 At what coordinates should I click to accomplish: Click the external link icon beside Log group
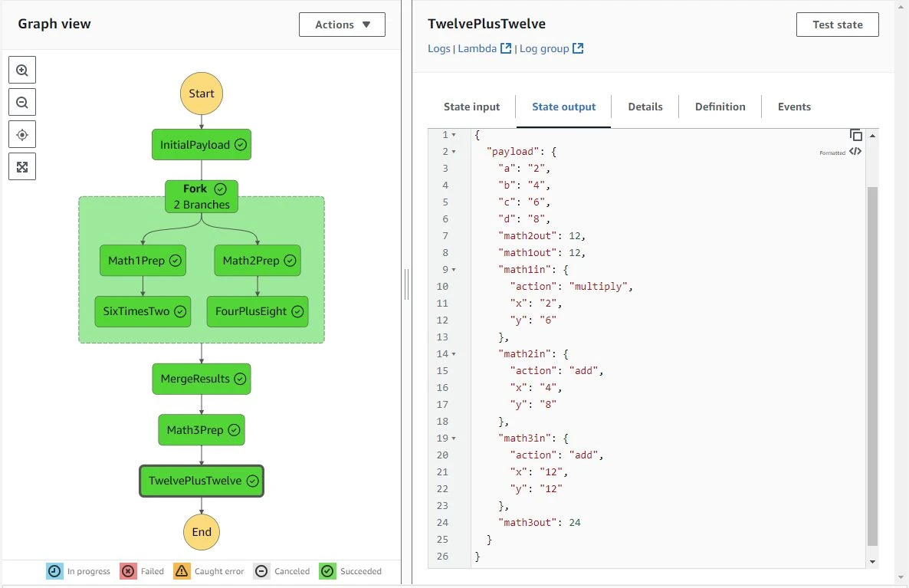click(579, 48)
